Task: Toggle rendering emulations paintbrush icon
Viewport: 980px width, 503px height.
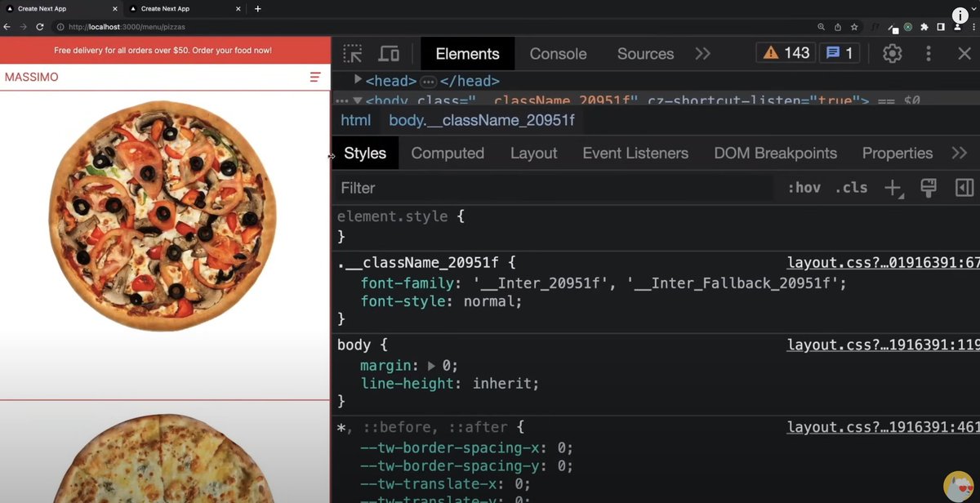Action: point(928,188)
